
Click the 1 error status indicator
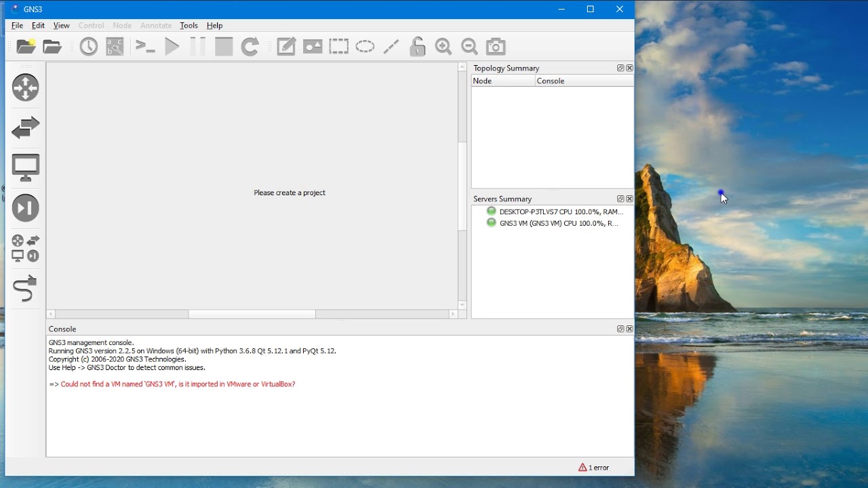pos(594,467)
